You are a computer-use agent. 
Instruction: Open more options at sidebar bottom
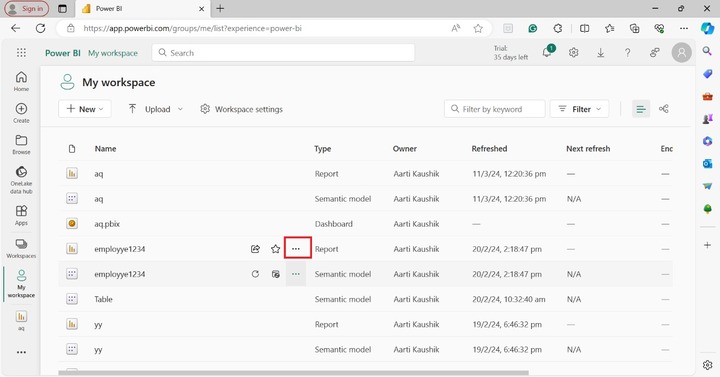click(21, 352)
